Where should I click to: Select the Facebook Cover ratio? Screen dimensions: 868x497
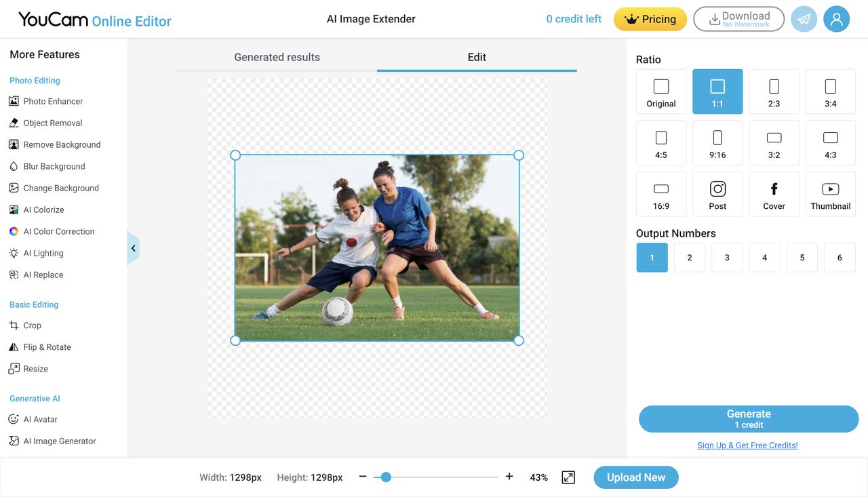click(x=774, y=194)
